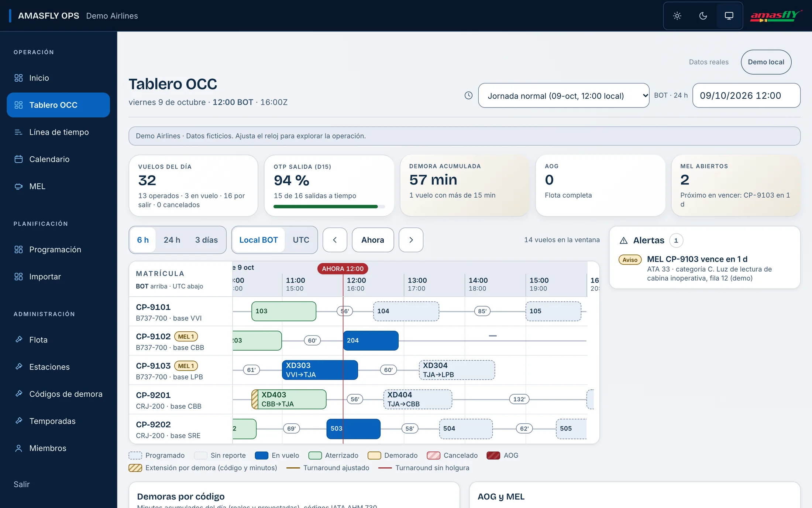Click the AHORA 12:00 timeline marker
This screenshot has width=812, height=508.
point(343,269)
